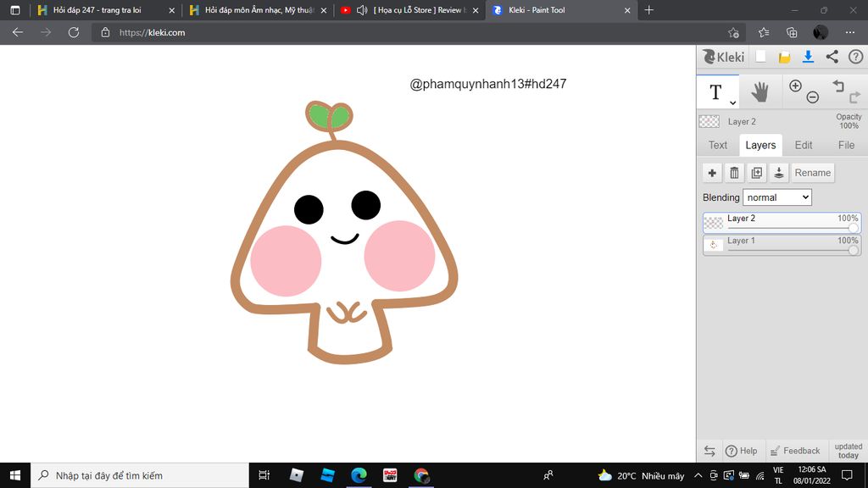Image resolution: width=868 pixels, height=488 pixels.
Task: Undo the last action
Action: pyautogui.click(x=838, y=86)
